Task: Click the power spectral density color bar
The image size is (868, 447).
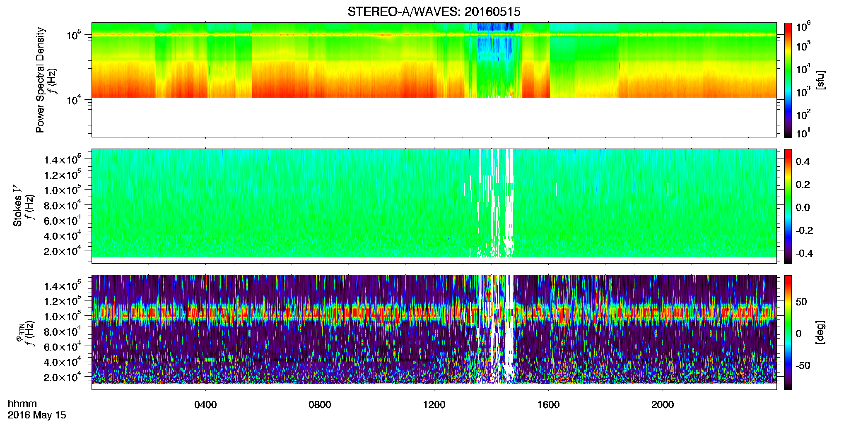Action: point(788,80)
